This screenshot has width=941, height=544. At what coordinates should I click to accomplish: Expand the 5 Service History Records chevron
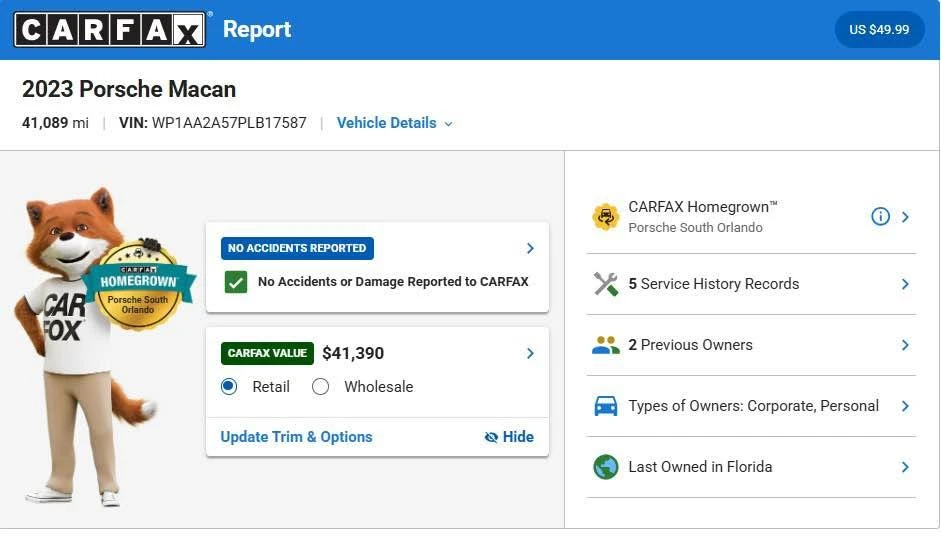[x=905, y=284]
